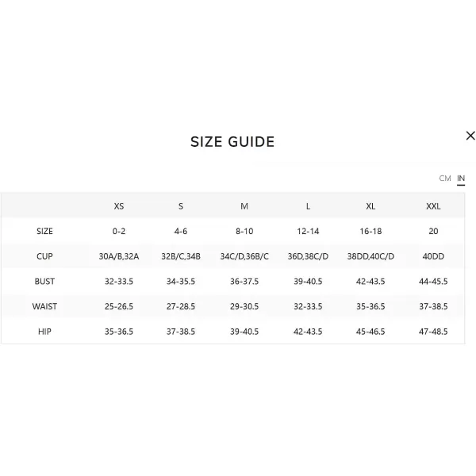Screen dimensions: 476x476
Task: Select bust value 32-33.5
Action: coord(119,282)
